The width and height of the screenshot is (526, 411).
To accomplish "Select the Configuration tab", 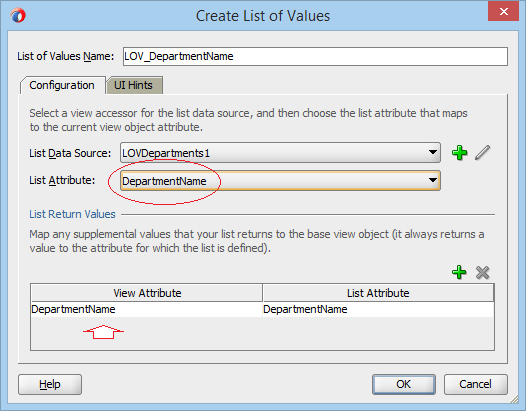I will (62, 85).
